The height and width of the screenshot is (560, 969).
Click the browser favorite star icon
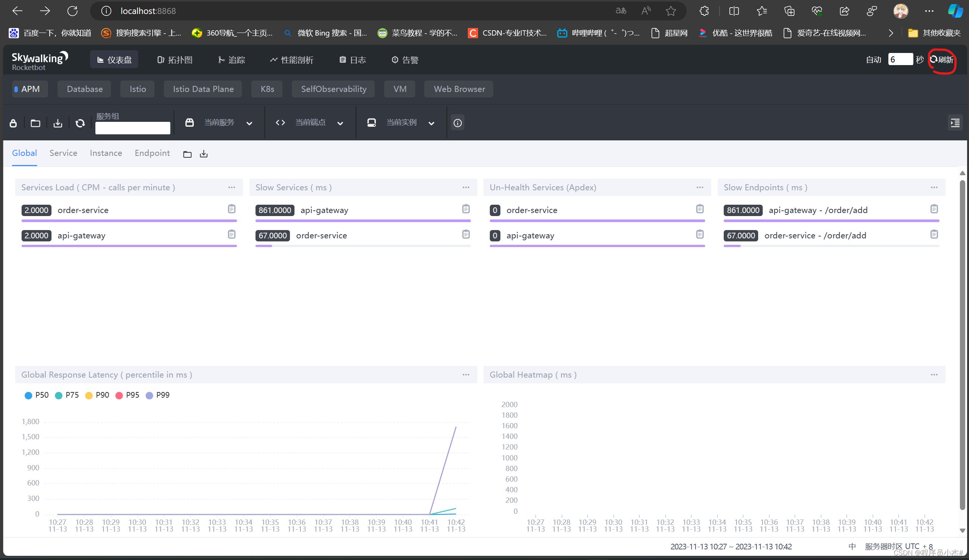pyautogui.click(x=671, y=11)
